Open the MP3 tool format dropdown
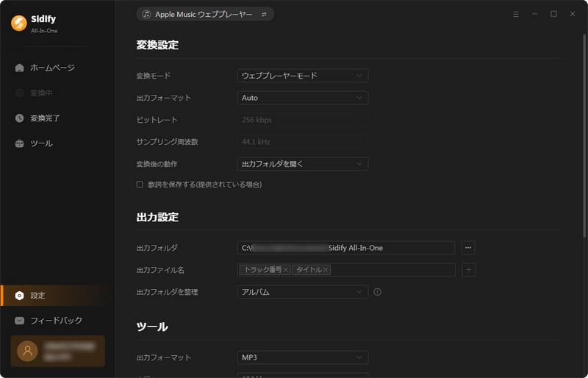The height and width of the screenshot is (378, 588). tap(303, 357)
